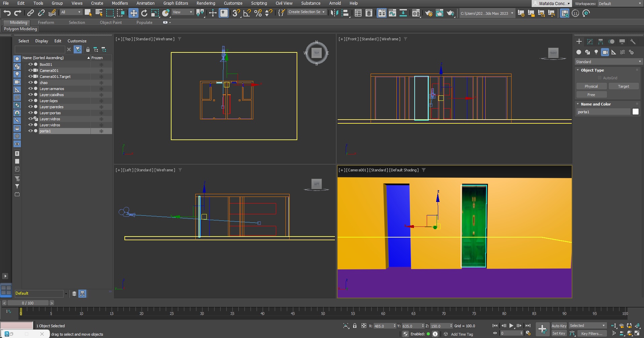
Task: Enable the AutoGrid checkbox
Action: click(600, 78)
